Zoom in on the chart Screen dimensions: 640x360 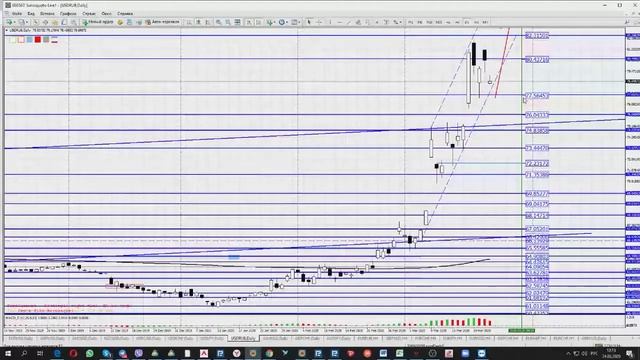pyautogui.click(x=218, y=22)
